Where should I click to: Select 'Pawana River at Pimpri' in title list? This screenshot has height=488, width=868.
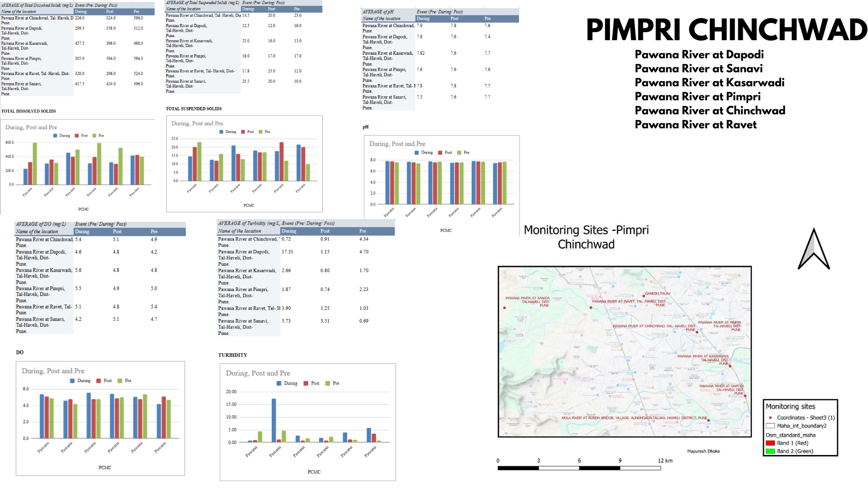[698, 96]
